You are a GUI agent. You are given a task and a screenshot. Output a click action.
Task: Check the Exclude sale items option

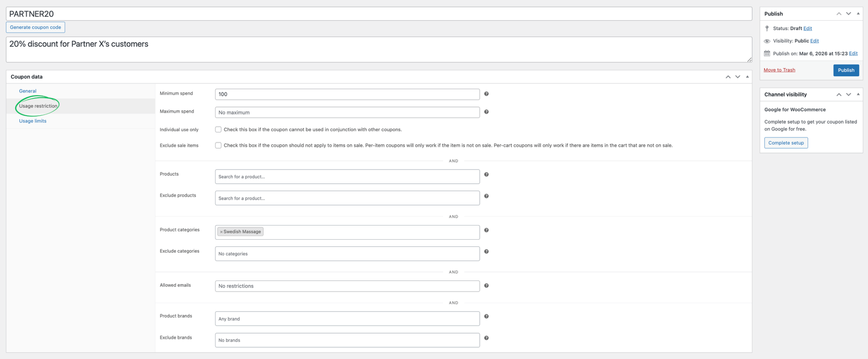click(x=218, y=145)
